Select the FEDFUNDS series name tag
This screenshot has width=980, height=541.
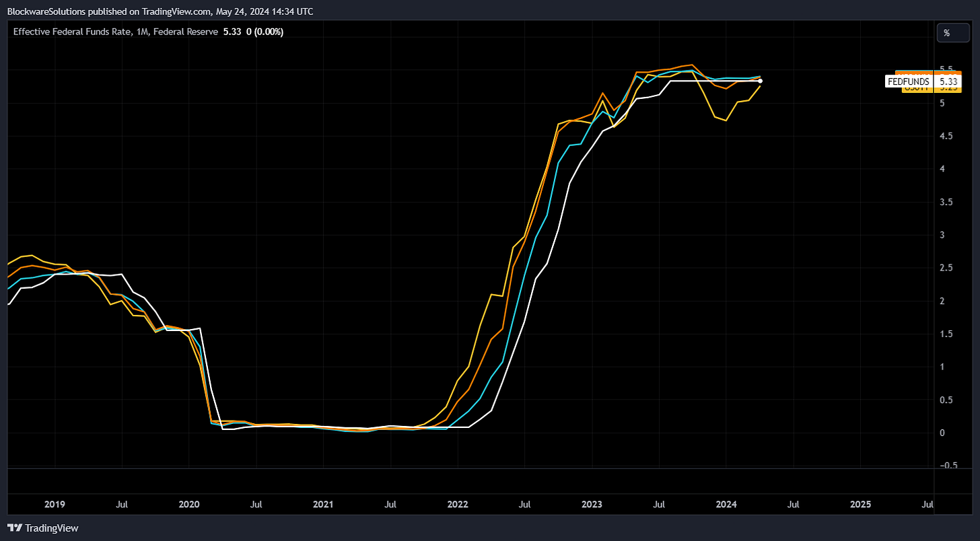tap(908, 81)
